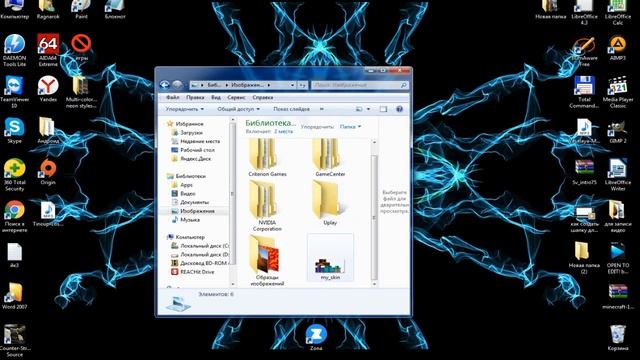Click refresh button beside address bar
Viewport: 640px width, 360px height.
tap(302, 85)
